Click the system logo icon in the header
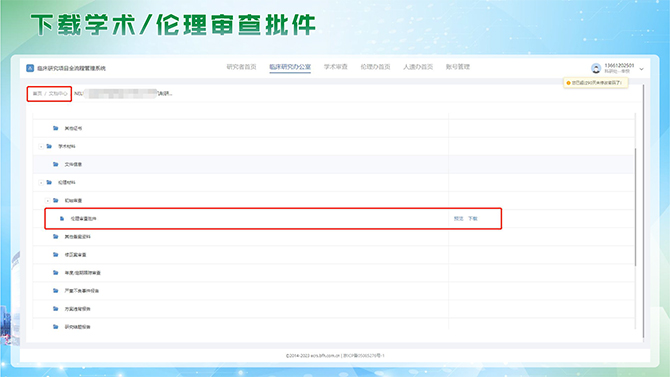This screenshot has width=670, height=377. click(x=30, y=68)
